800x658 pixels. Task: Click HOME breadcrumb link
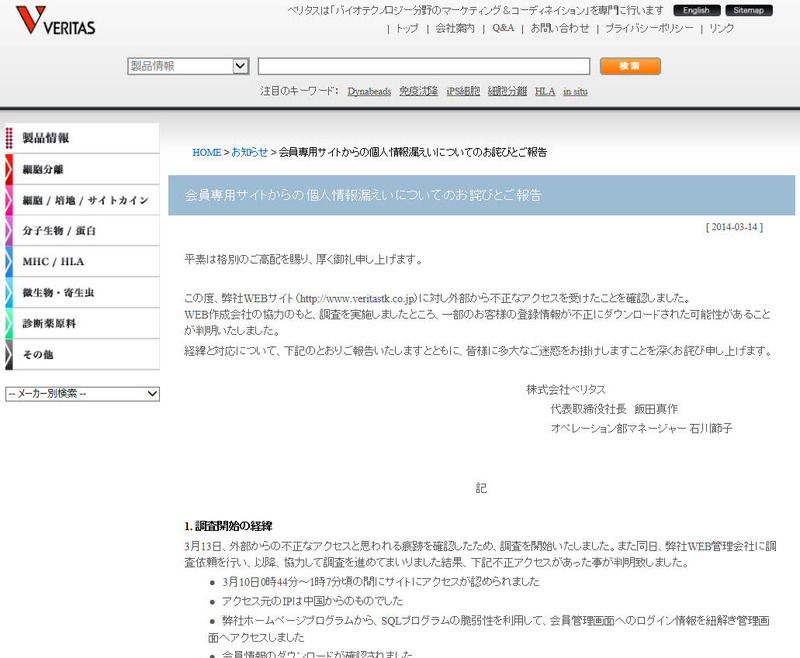tap(206, 152)
